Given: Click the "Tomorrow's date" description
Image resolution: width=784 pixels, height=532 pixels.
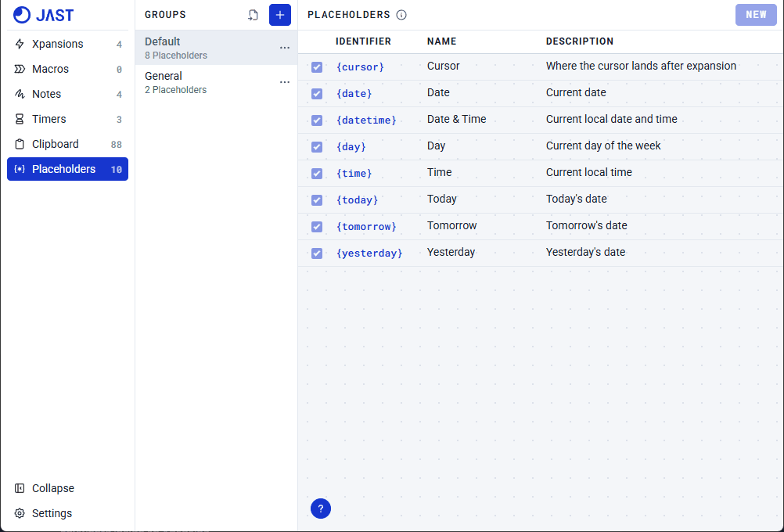Looking at the screenshot, I should click(x=587, y=225).
